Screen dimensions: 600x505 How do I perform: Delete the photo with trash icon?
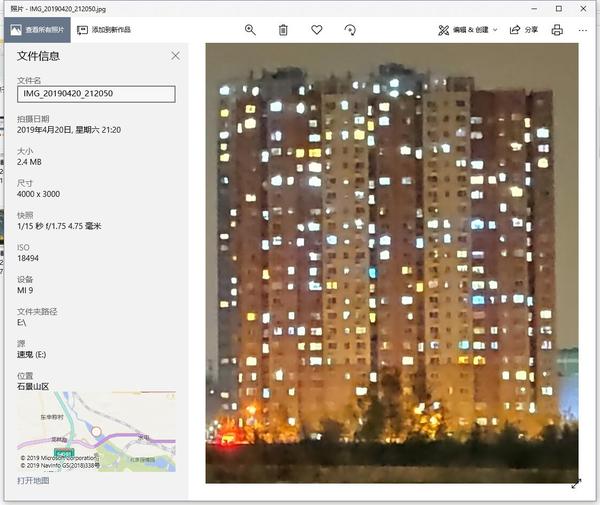pyautogui.click(x=283, y=30)
